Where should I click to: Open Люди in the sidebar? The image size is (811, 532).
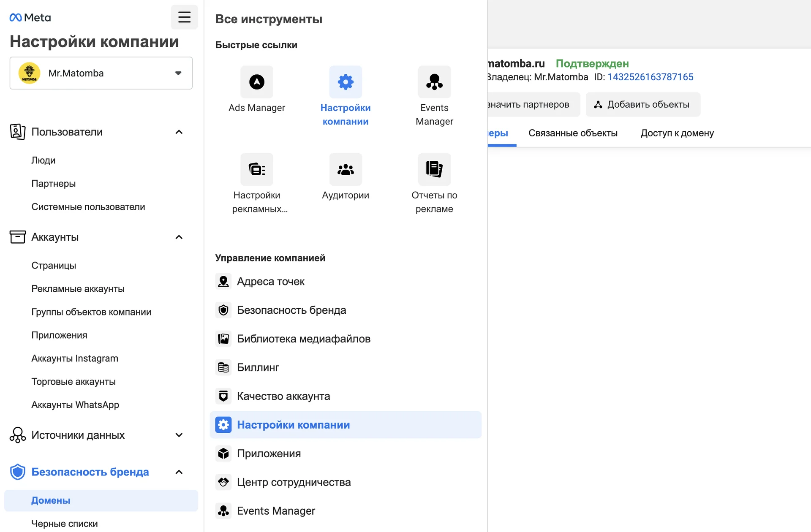point(44,160)
